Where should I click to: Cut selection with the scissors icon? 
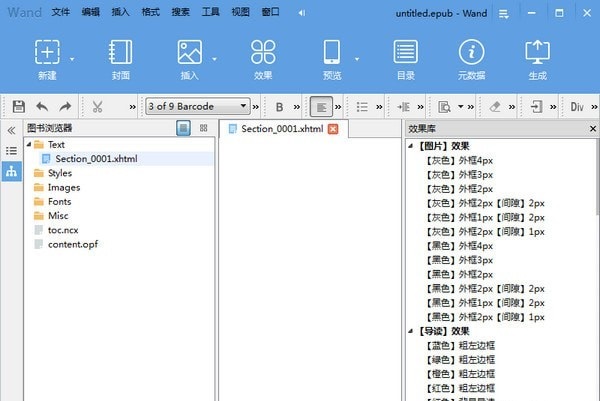(x=98, y=106)
